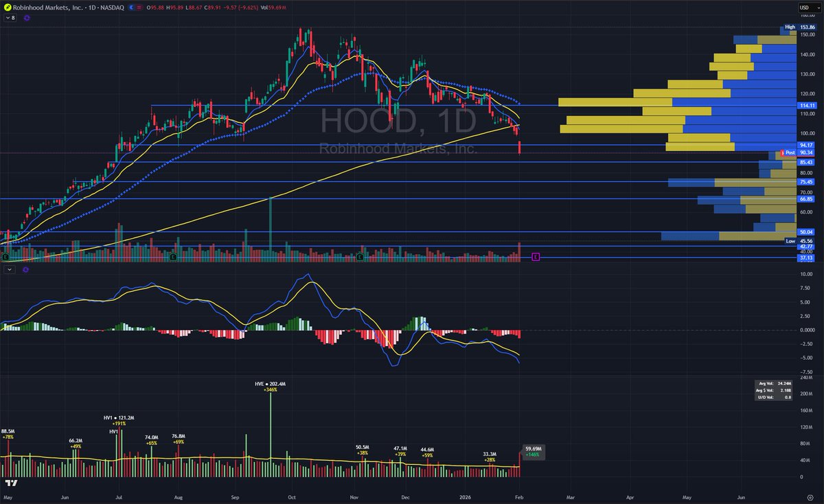Select the 50.04 horizontal line price label
Viewport: 824px width, 504px height.
(x=806, y=233)
